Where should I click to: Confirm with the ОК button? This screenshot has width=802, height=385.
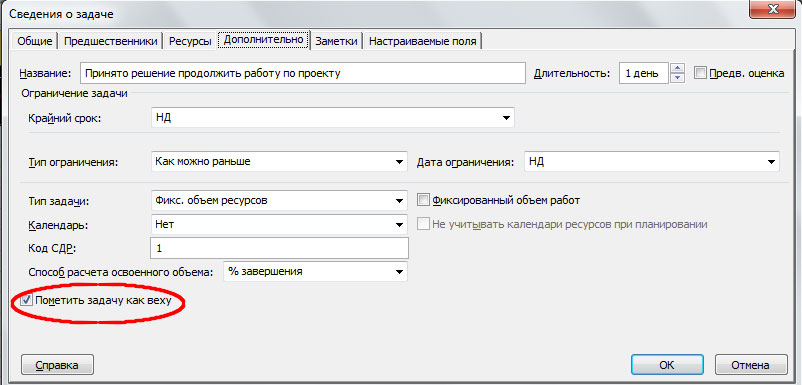[667, 365]
